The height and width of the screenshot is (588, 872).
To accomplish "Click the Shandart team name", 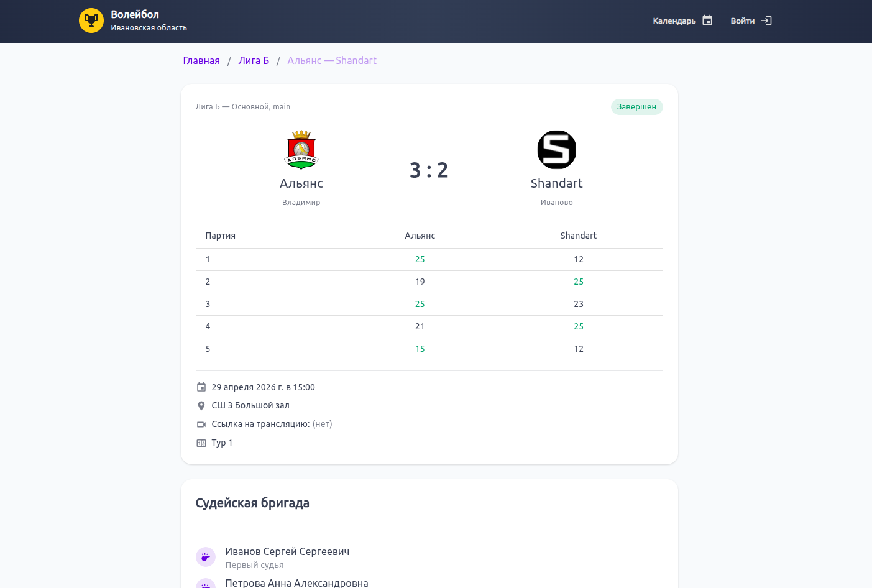I will click(556, 183).
